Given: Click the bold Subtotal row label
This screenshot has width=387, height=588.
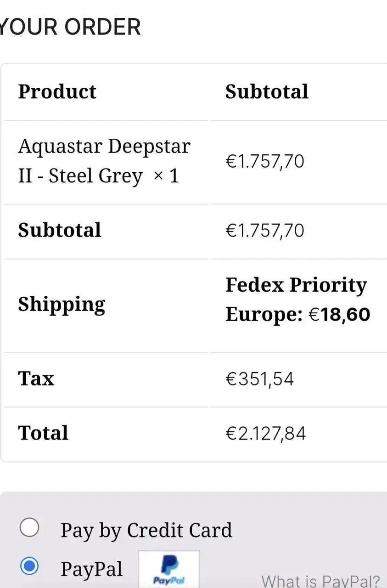Looking at the screenshot, I should pyautogui.click(x=60, y=230).
